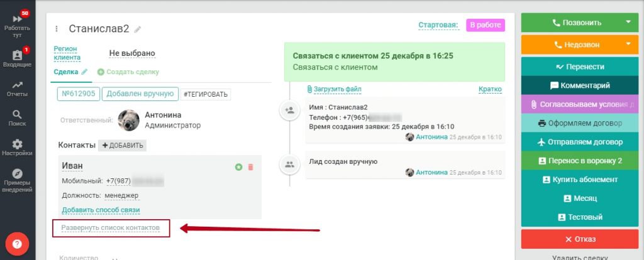Open the В работе status badge
Image resolution: width=644 pixels, height=260 pixels.
(486, 25)
